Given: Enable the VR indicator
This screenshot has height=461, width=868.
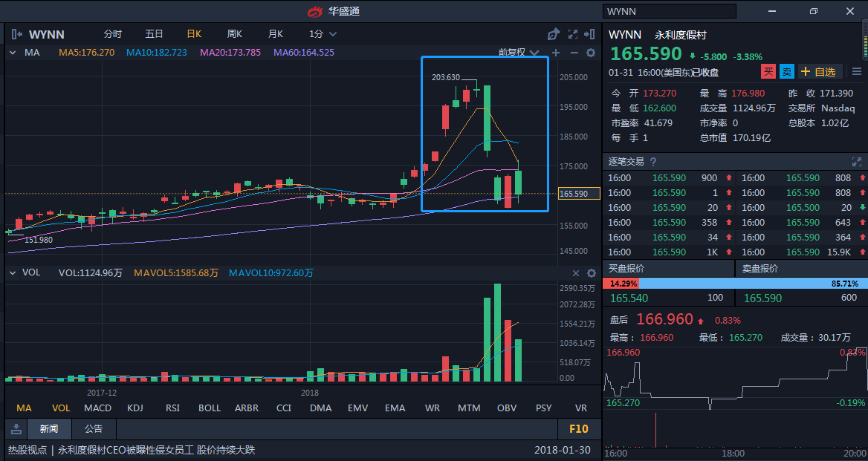Looking at the screenshot, I should tap(580, 408).
